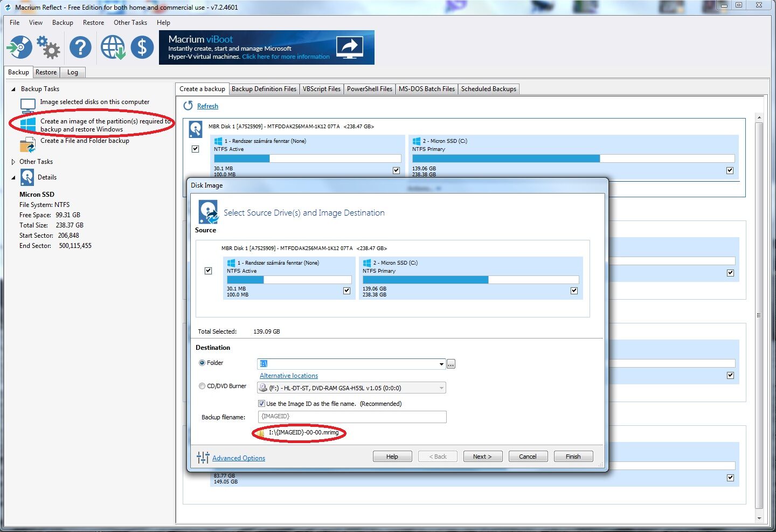Click the browse ellipsis button for folder
This screenshot has height=532, width=776.
point(451,364)
